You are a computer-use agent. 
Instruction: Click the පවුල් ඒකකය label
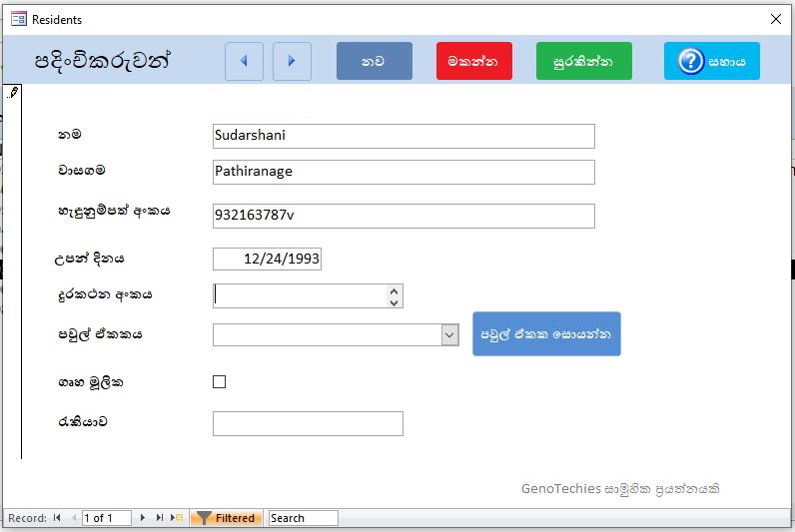pyautogui.click(x=100, y=334)
